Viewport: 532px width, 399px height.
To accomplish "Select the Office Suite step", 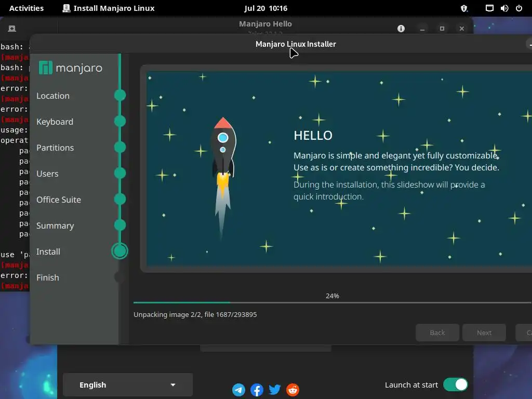I will click(x=59, y=200).
